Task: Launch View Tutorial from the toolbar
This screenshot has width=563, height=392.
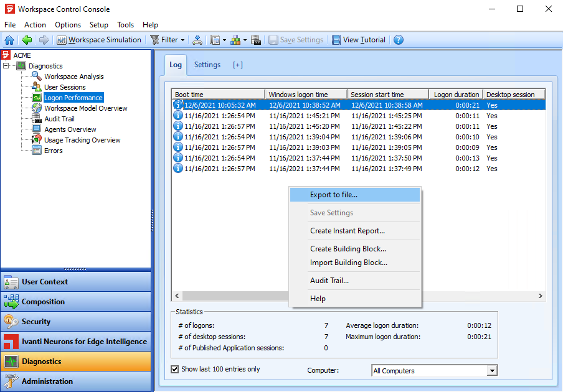Action: coord(359,40)
